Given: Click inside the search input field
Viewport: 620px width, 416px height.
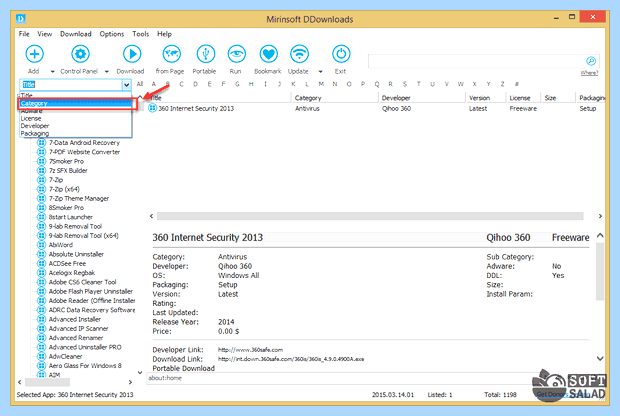Looking at the screenshot, I should (x=476, y=61).
